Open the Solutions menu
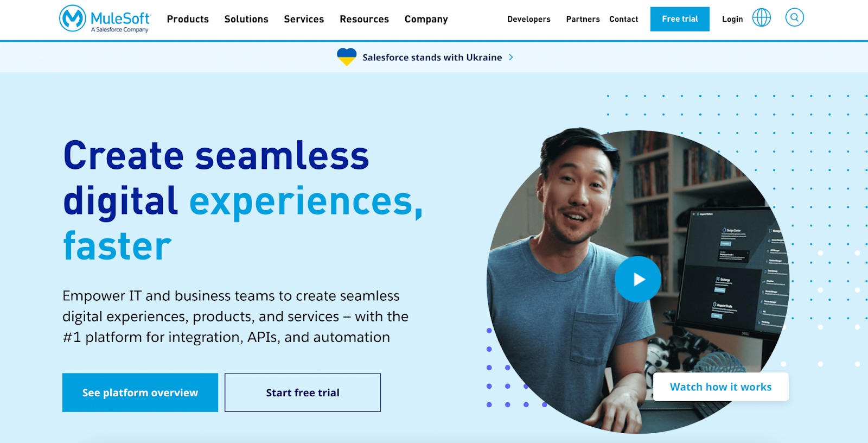868x443 pixels. tap(246, 19)
